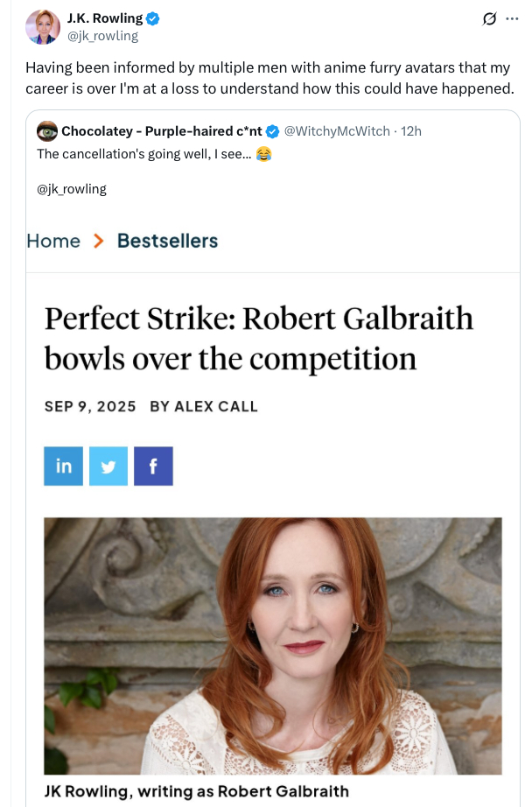
Task: Open the red-haired woman photo
Action: pos(273,645)
